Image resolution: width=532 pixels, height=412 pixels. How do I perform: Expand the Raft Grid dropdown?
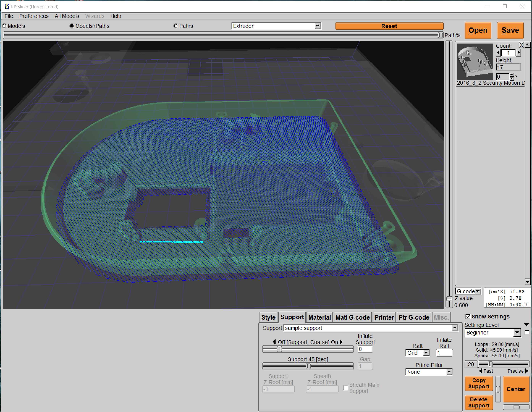pos(417,353)
